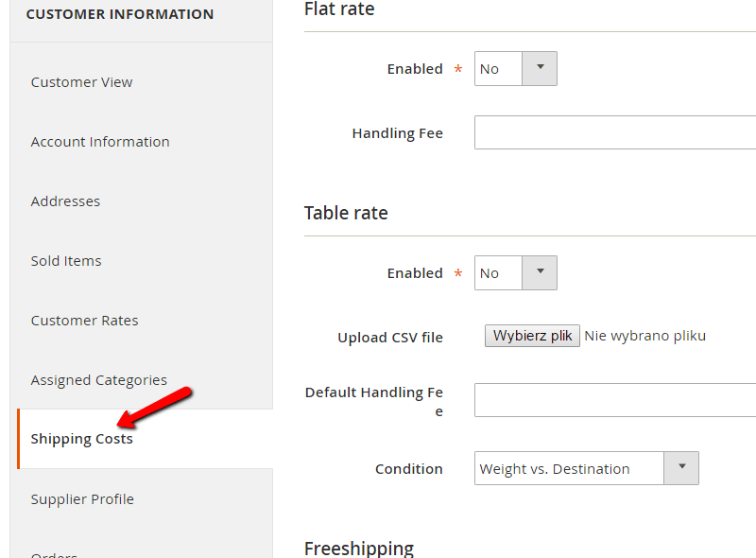
Task: Open Flat rate Enabled dropdown arrow
Action: click(541, 68)
